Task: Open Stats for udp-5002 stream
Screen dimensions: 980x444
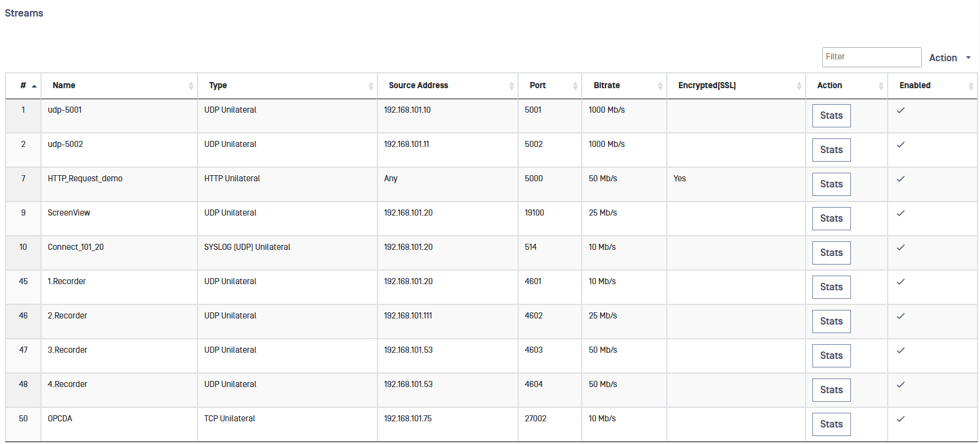Action: coord(831,150)
